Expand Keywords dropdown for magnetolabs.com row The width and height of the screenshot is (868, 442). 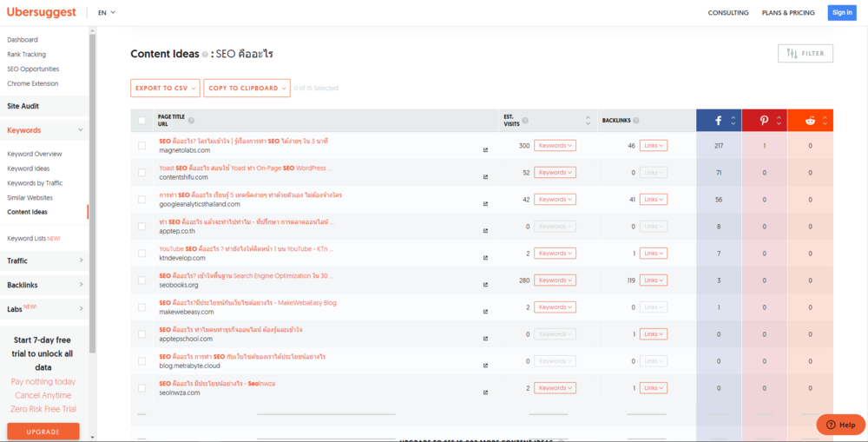(555, 145)
